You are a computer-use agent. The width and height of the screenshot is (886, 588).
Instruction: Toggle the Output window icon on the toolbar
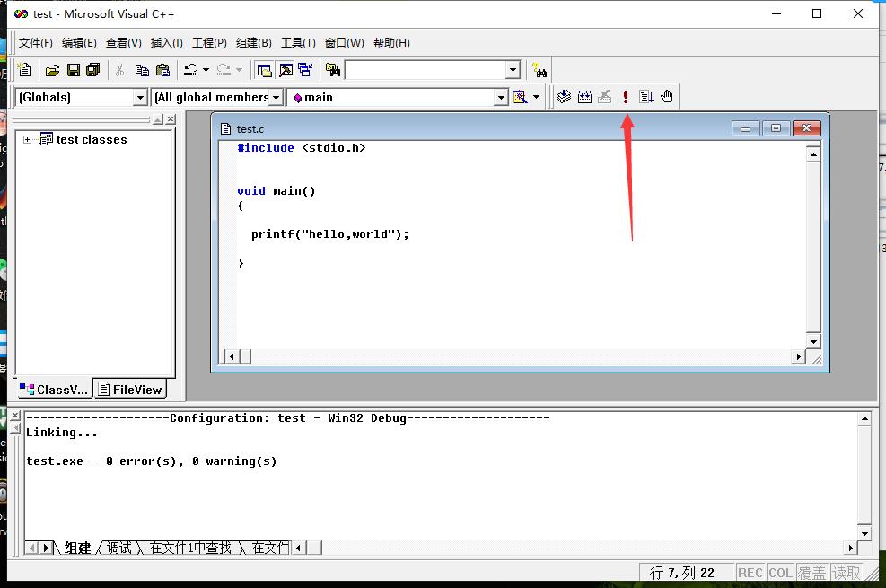(285, 69)
